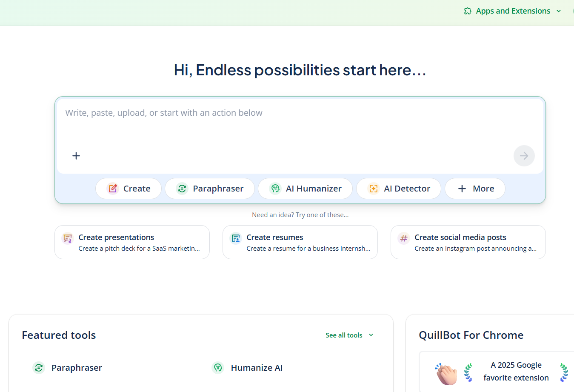The image size is (574, 392).
Task: Select the AI Detector action chip
Action: click(399, 189)
